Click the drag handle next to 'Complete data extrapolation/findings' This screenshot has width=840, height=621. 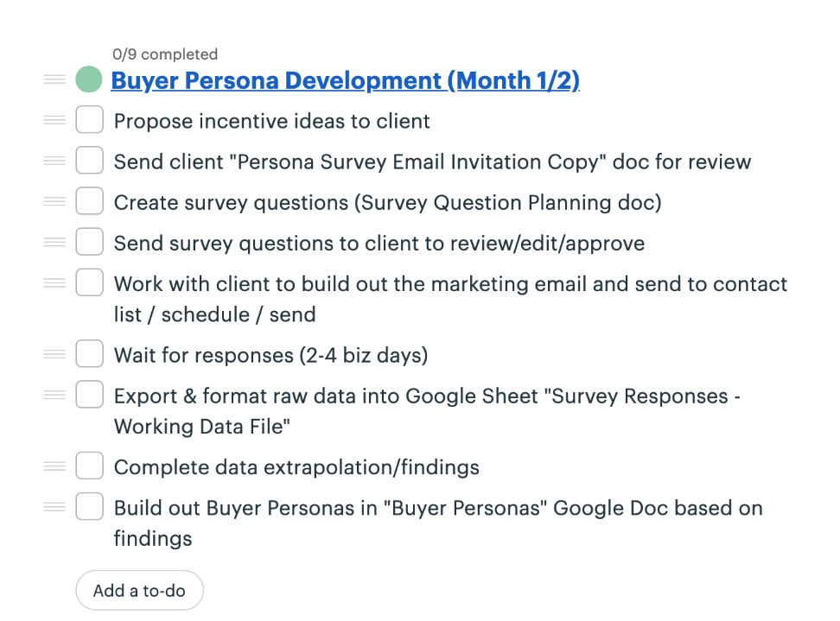point(54,466)
